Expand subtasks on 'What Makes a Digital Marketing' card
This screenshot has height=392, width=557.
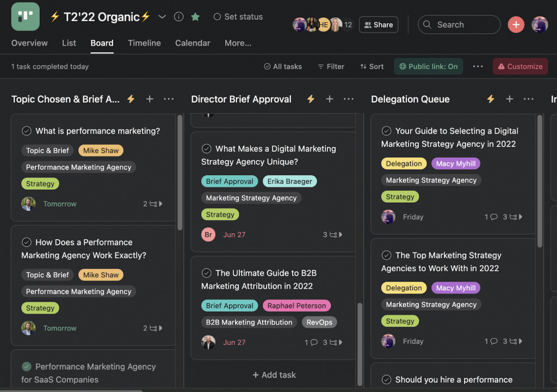click(332, 235)
